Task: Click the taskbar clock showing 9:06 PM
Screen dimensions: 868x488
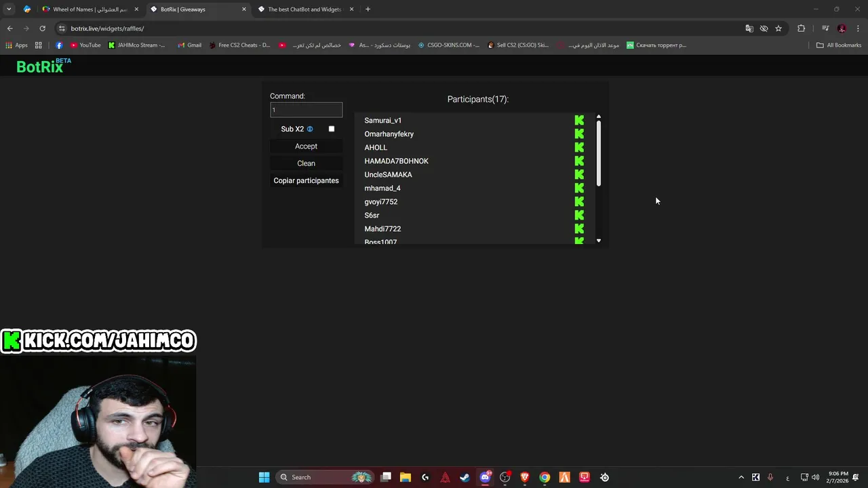Action: coord(837,477)
